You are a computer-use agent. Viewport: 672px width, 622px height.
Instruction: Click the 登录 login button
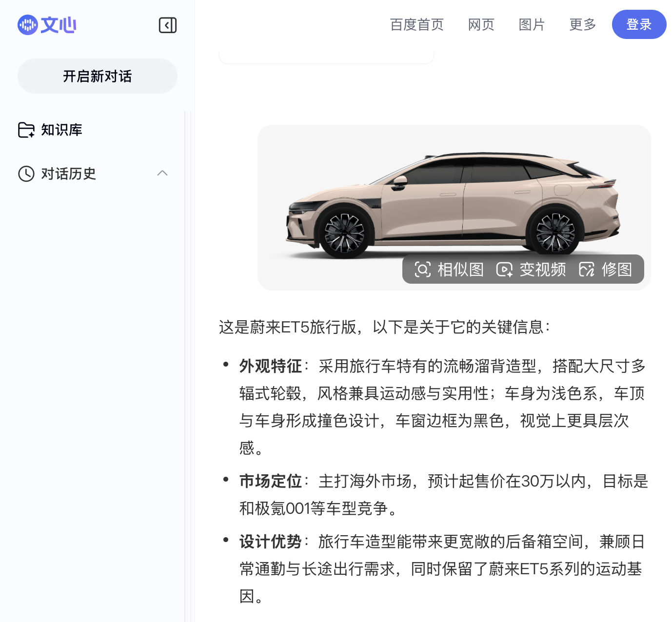[639, 24]
